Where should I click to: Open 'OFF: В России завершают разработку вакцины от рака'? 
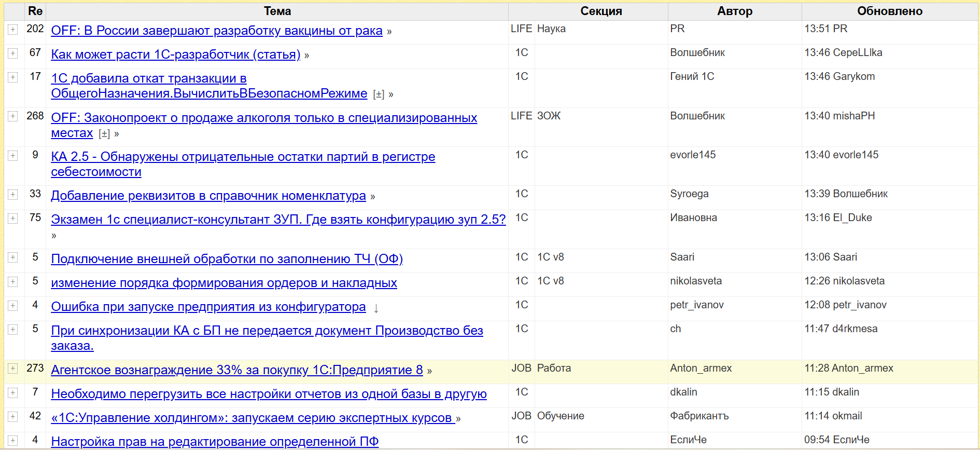217,31
